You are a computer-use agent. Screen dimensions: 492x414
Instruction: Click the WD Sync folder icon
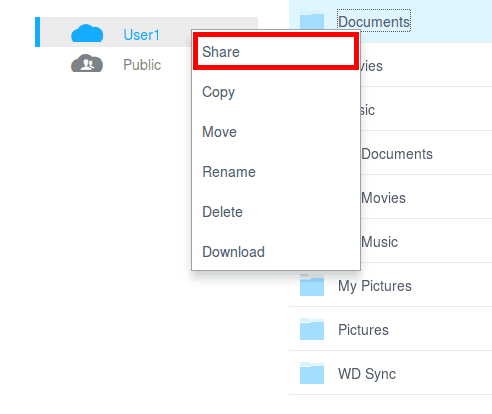[x=312, y=373]
